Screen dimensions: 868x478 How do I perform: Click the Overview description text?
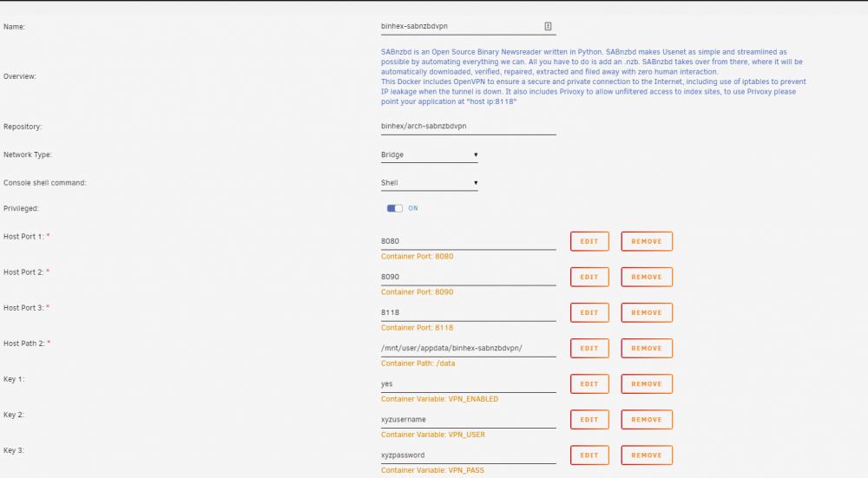click(594, 77)
